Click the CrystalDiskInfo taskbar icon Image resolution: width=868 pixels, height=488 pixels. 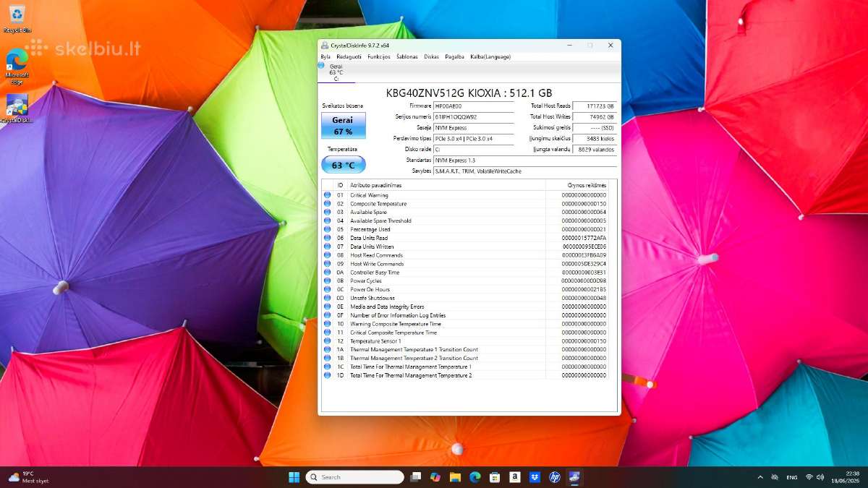(574, 477)
